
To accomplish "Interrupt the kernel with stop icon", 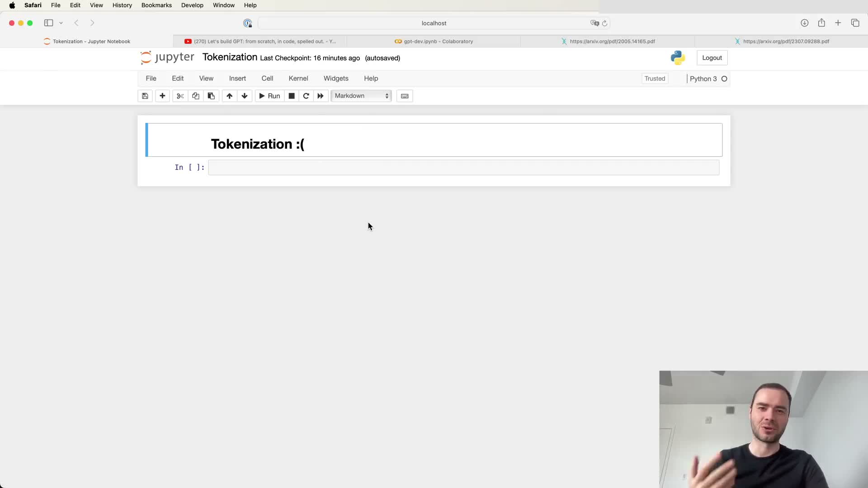I will (x=292, y=96).
